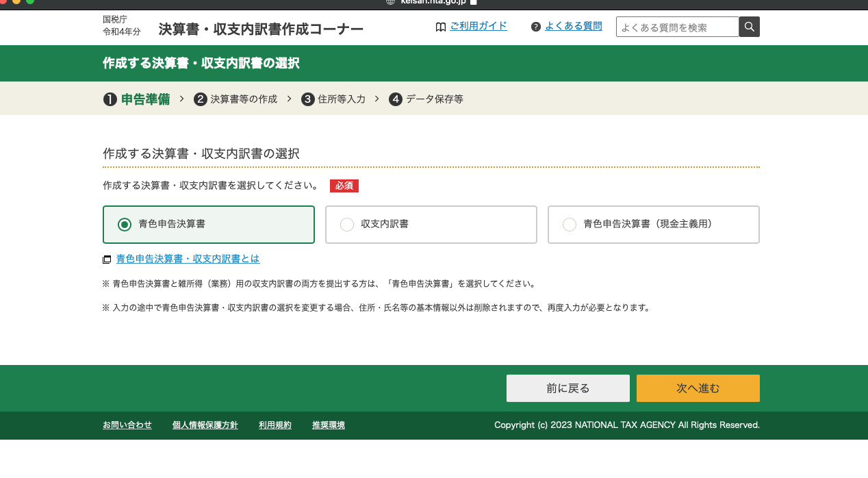This screenshot has height=478, width=868.
Task: Click step 1 申告準備 in progress bar
Action: tap(136, 99)
